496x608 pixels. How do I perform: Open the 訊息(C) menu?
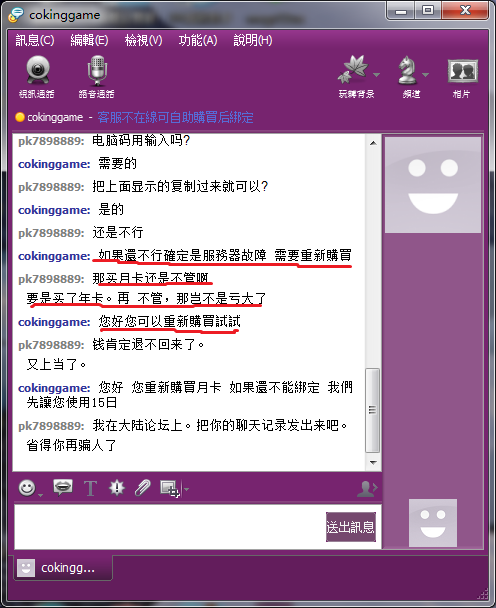point(35,40)
